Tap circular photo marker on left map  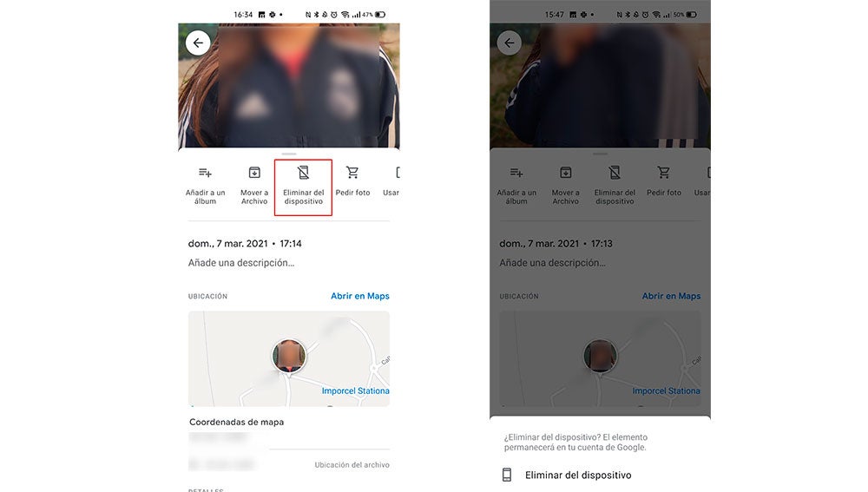pyautogui.click(x=289, y=356)
